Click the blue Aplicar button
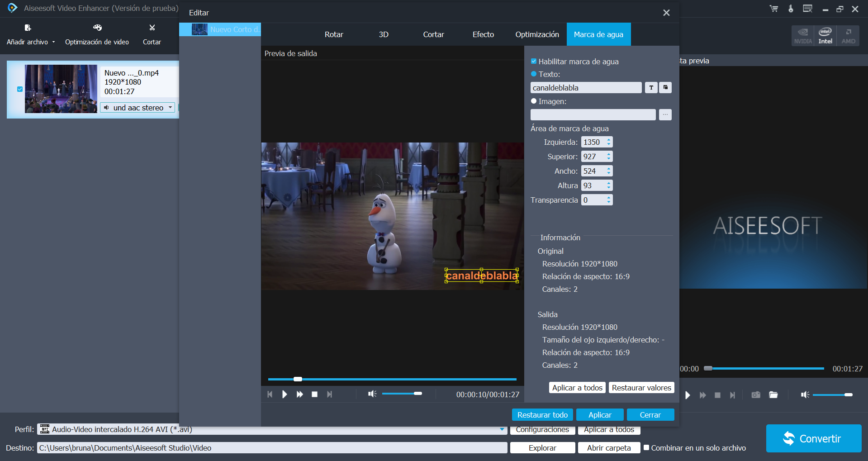The height and width of the screenshot is (461, 868). coord(600,415)
